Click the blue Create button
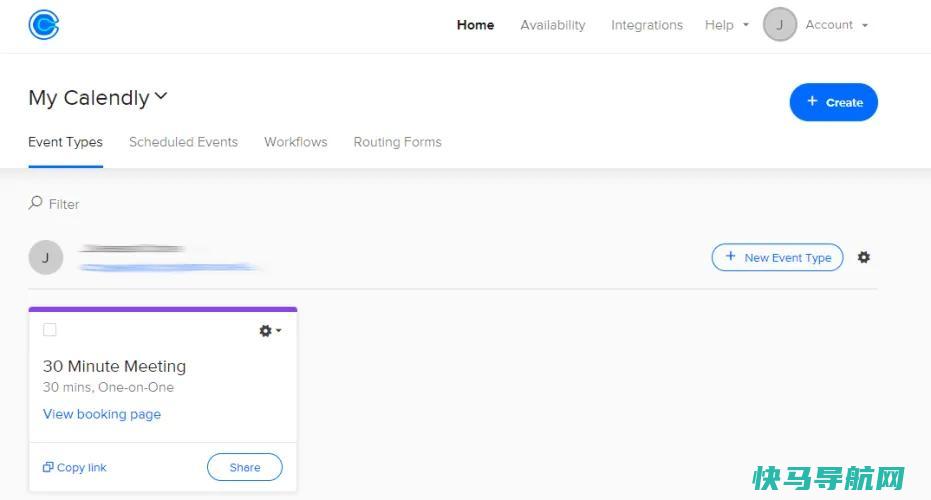 pos(834,102)
